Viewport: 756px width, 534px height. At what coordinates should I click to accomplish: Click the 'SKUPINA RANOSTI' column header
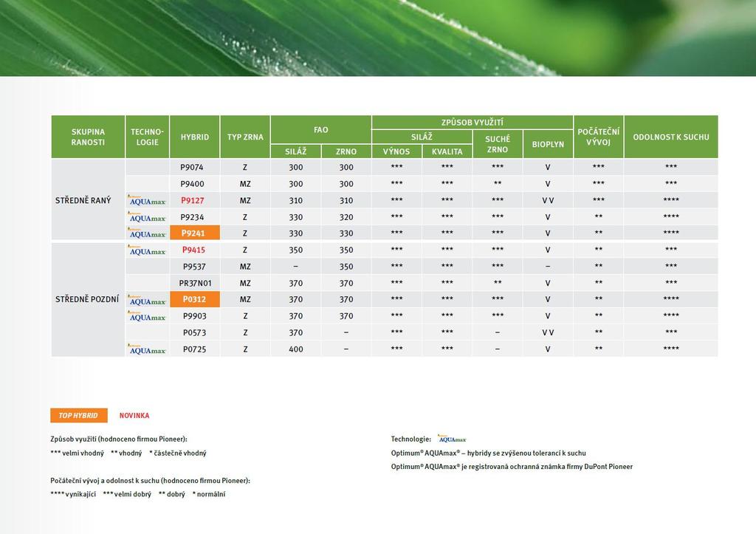click(88, 137)
